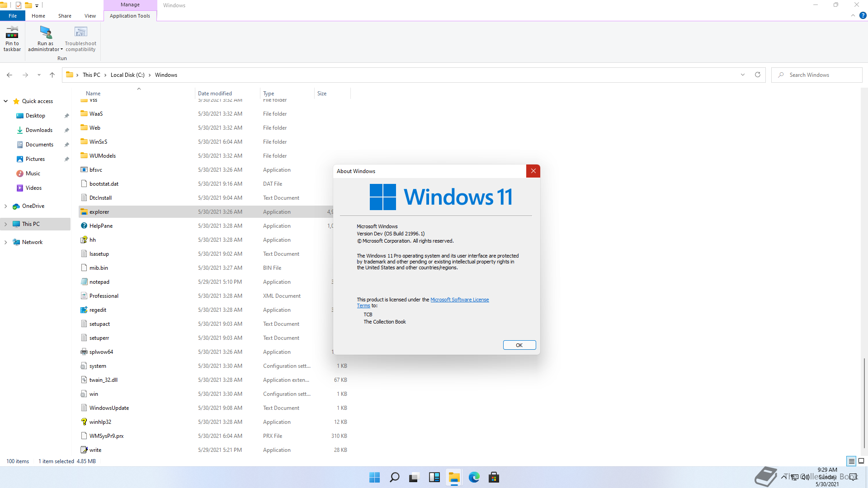Switch to large icons view layout
Viewport: 868px width, 488px height.
pyautogui.click(x=861, y=461)
